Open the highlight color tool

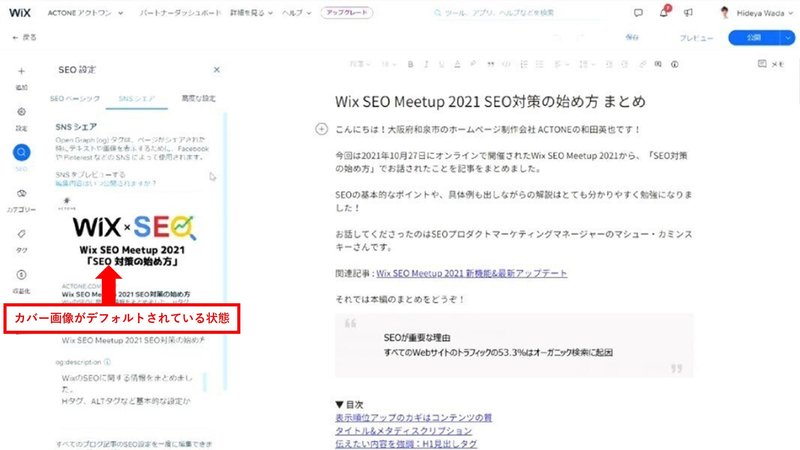pyautogui.click(x=473, y=64)
